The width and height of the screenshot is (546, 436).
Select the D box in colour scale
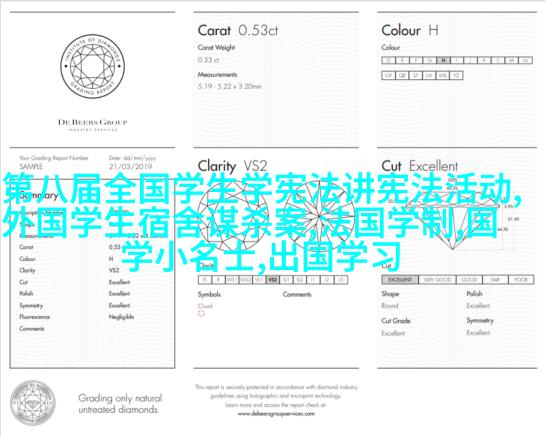click(389, 60)
